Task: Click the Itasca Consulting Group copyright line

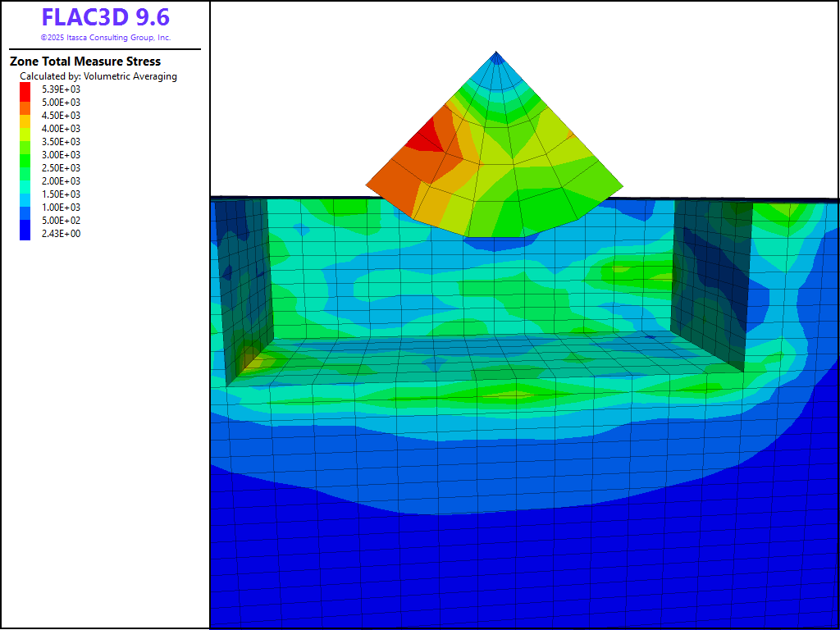Action: pyautogui.click(x=106, y=38)
